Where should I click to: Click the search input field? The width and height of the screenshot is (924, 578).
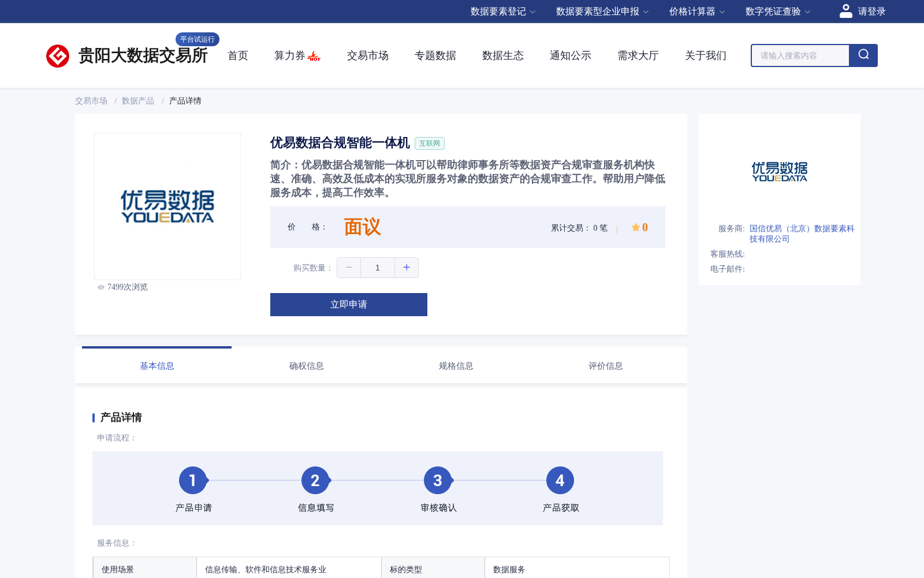[800, 55]
